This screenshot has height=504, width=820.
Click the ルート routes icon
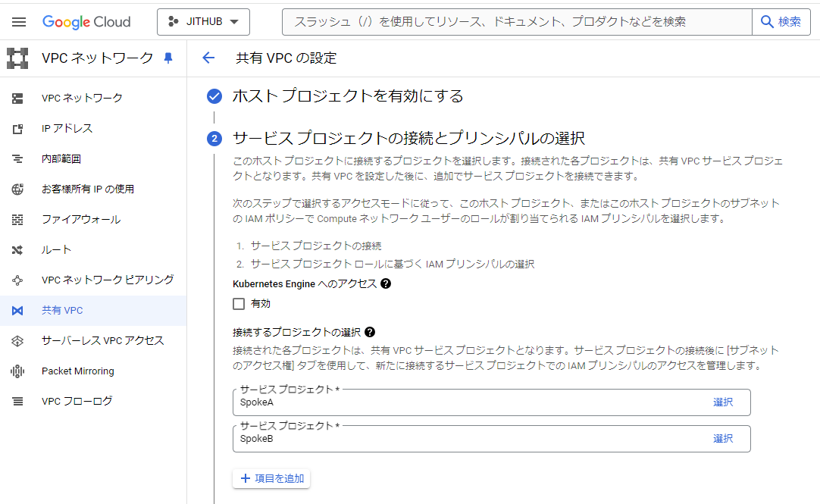point(17,250)
